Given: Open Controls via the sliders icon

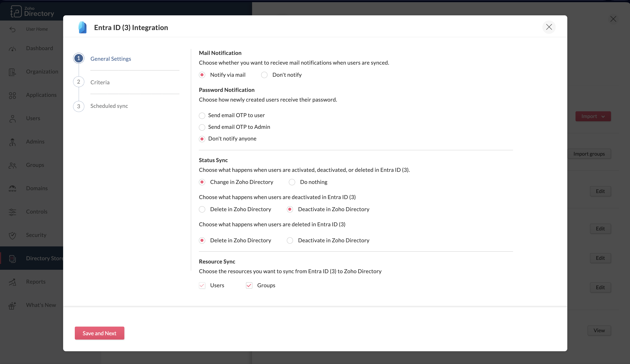Looking at the screenshot, I should (x=12, y=212).
